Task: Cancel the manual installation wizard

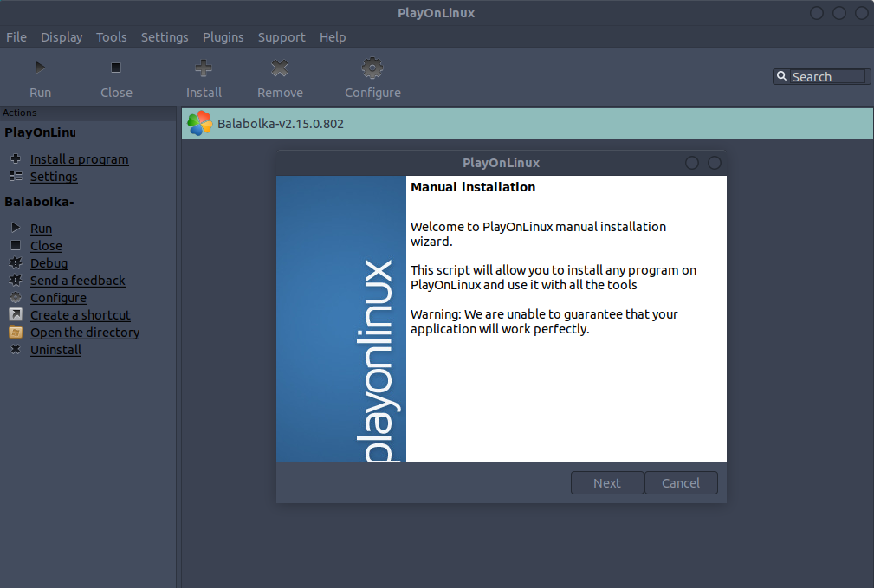Action: (681, 482)
